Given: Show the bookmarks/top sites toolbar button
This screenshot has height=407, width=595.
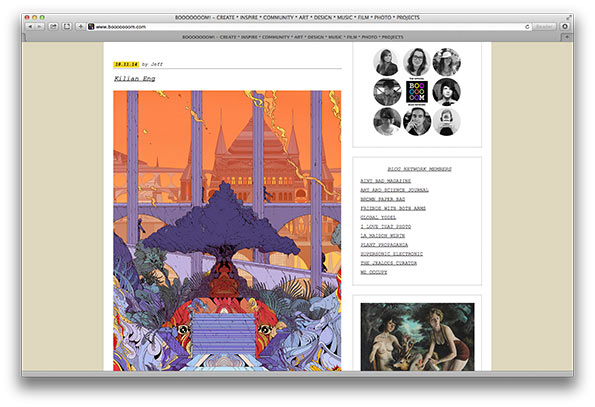Looking at the screenshot, I should click(67, 27).
